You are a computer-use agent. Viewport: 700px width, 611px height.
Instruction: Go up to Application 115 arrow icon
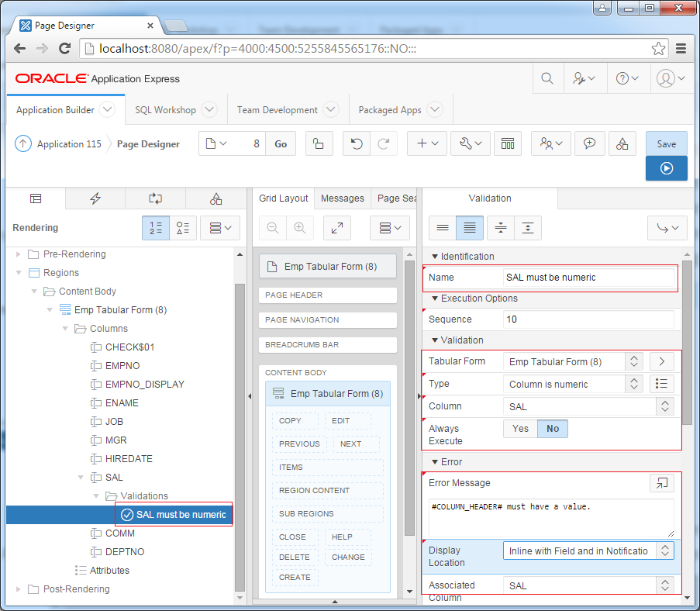pyautogui.click(x=23, y=143)
